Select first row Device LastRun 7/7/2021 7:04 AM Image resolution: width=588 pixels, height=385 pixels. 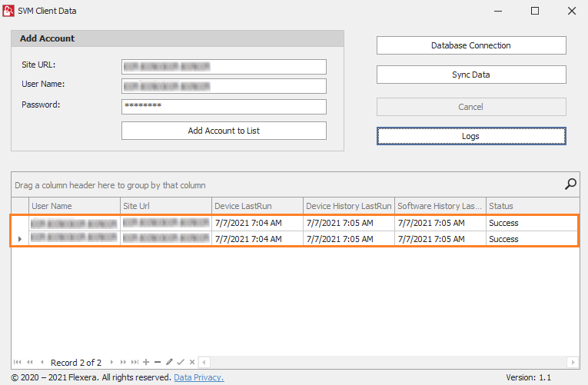click(257, 223)
